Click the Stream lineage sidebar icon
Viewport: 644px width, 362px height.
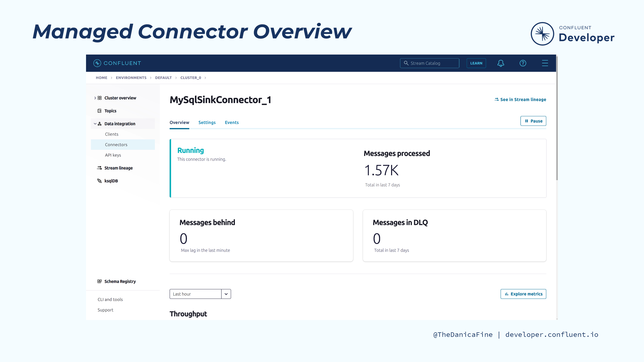click(100, 168)
